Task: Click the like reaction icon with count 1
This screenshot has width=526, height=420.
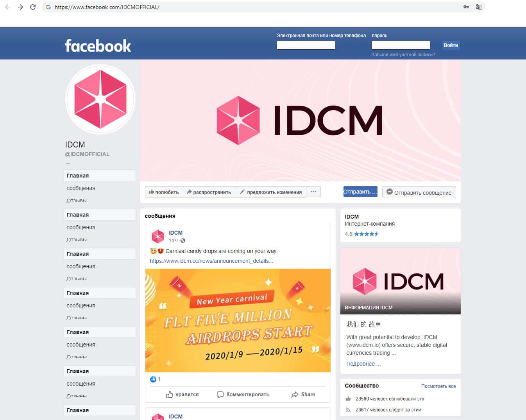Action: (x=153, y=379)
